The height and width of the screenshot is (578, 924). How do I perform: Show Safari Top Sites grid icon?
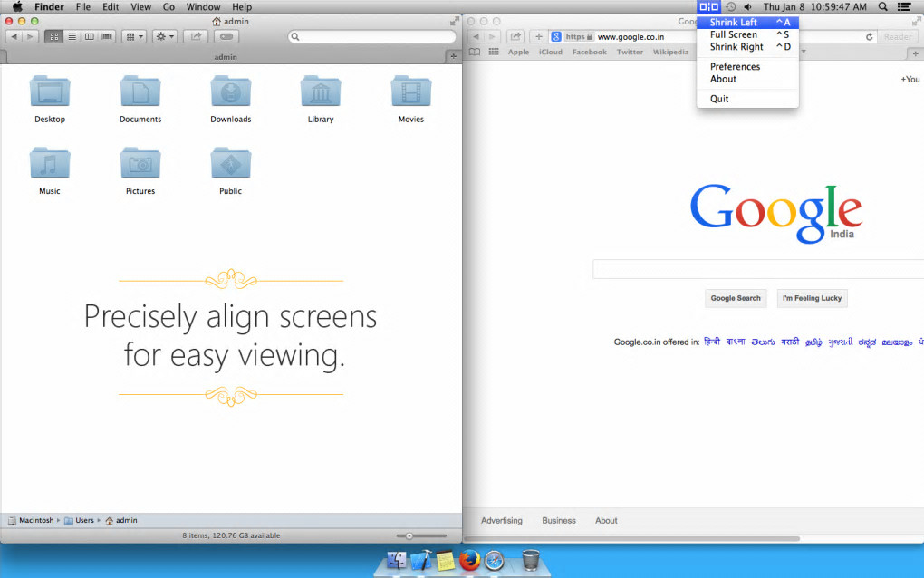(x=494, y=52)
